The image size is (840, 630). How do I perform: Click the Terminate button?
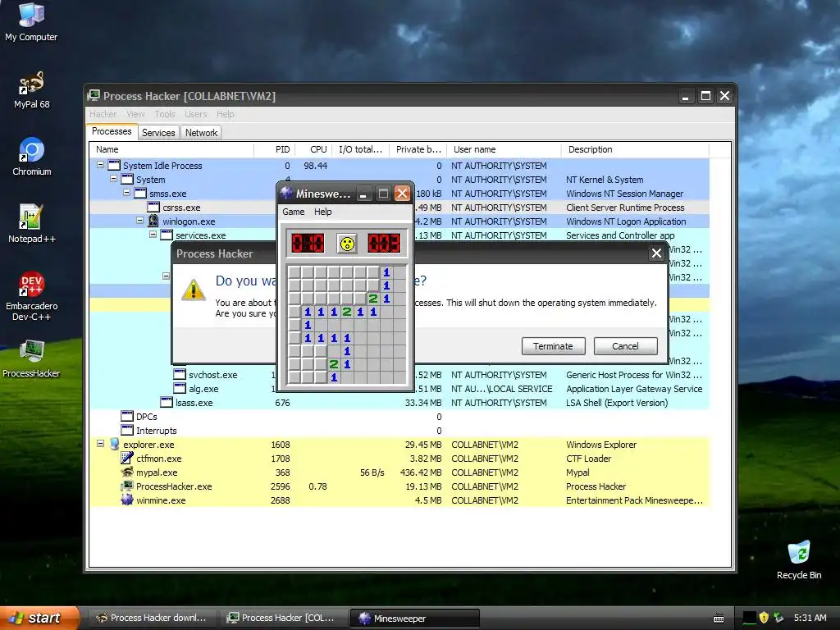(554, 346)
